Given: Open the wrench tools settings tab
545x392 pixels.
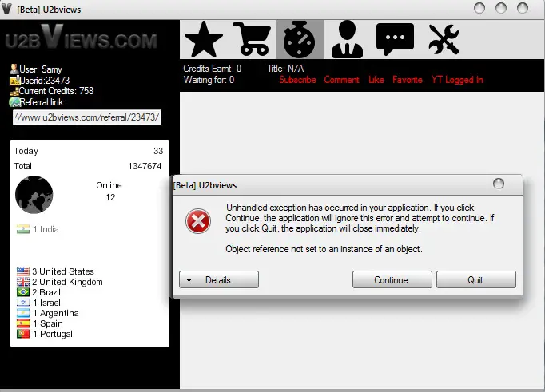Looking at the screenshot, I should pyautogui.click(x=444, y=40).
